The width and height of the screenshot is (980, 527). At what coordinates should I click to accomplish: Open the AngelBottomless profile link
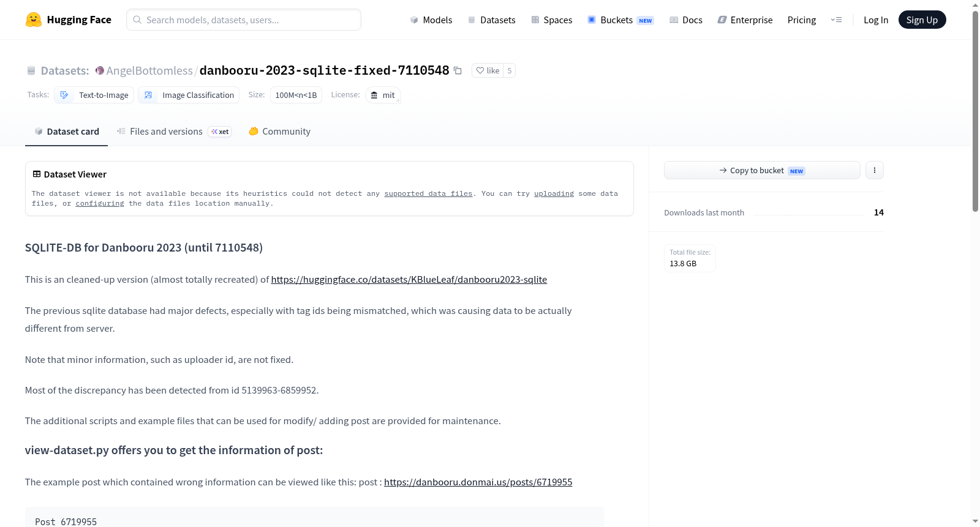(x=149, y=70)
